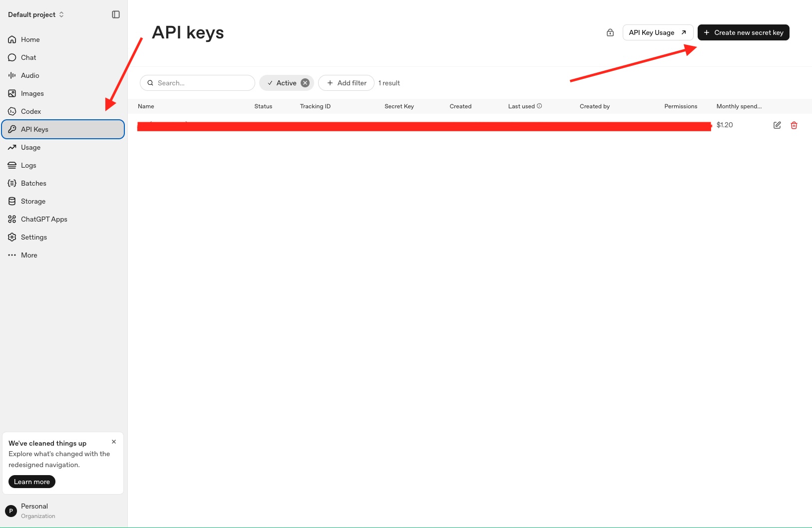The width and height of the screenshot is (812, 528).
Task: Open Codex in the sidebar
Action: [x=63, y=111]
